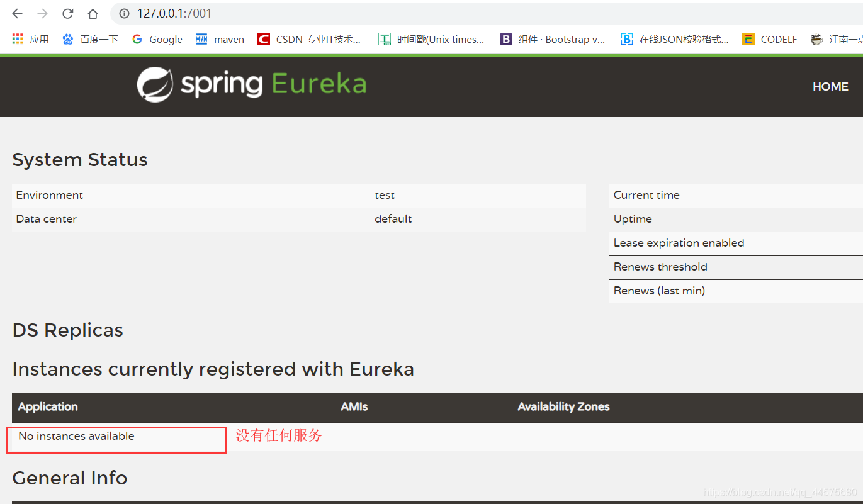
Task: Open the CODELF bookmark
Action: coord(770,39)
